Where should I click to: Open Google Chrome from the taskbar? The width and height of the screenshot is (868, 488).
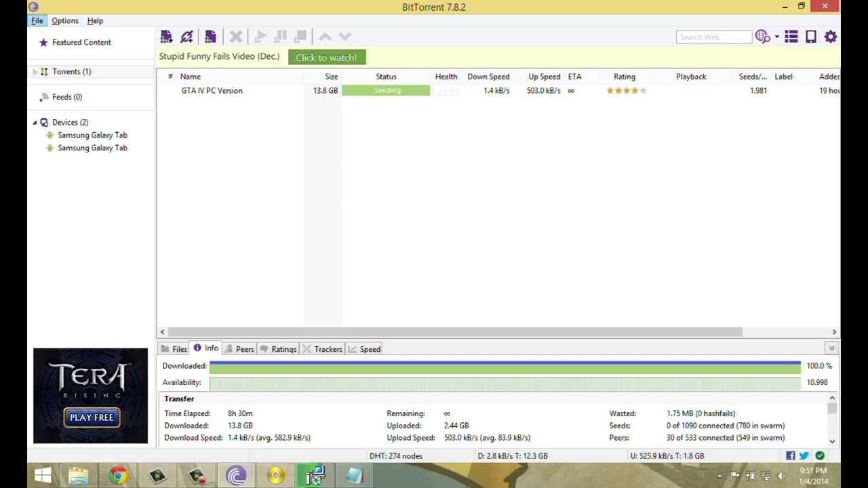118,476
